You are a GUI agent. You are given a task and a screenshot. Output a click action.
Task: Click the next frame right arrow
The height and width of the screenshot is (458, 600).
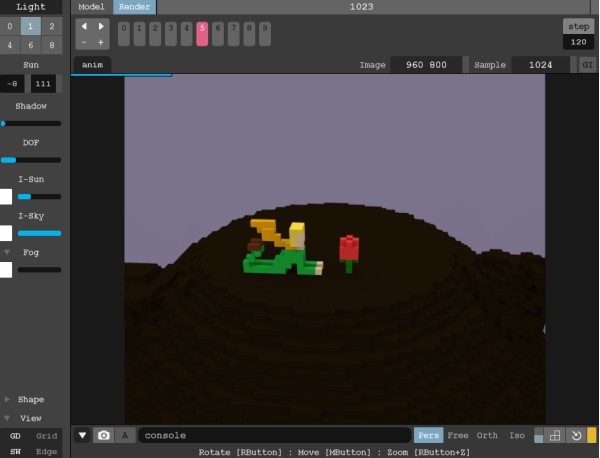[x=101, y=27]
